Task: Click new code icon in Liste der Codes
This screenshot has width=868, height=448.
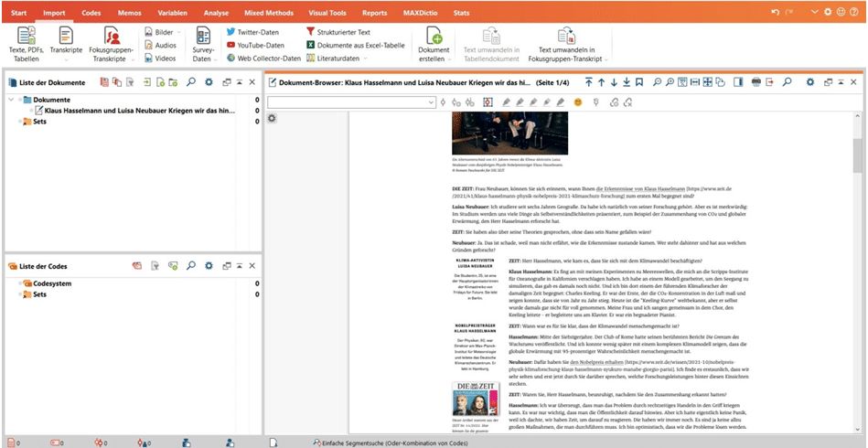Action: tap(173, 266)
